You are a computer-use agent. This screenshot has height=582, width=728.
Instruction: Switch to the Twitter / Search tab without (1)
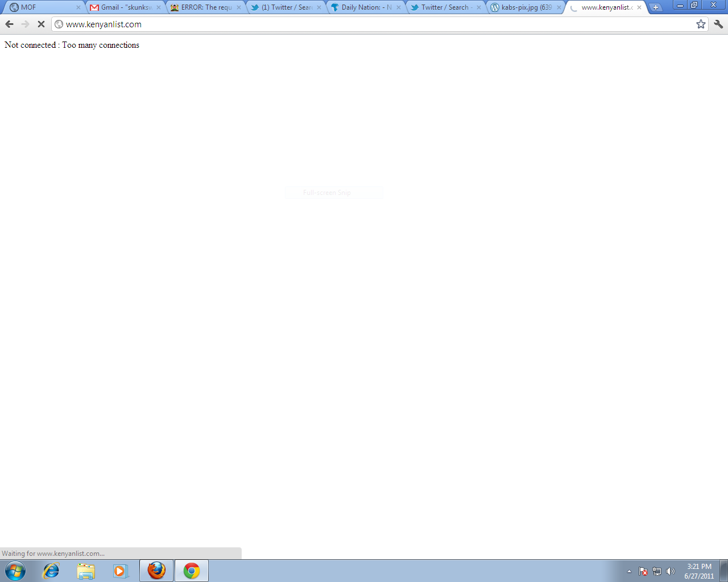click(446, 7)
